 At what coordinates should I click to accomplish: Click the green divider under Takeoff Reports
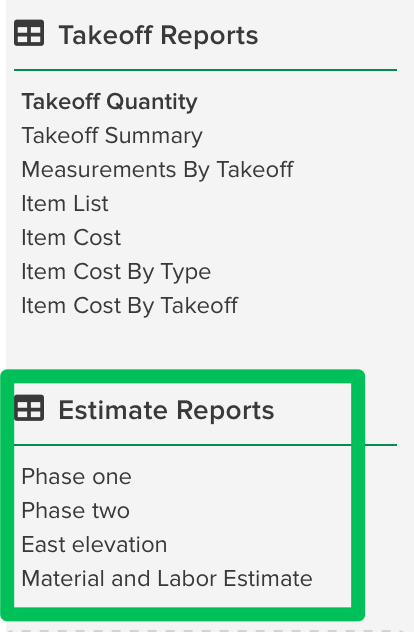pos(206,70)
